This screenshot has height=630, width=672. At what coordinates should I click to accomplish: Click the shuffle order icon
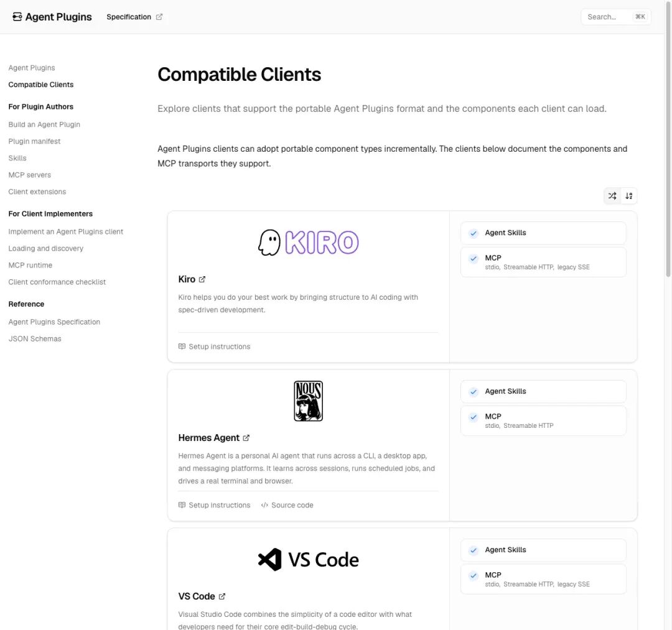(x=612, y=196)
